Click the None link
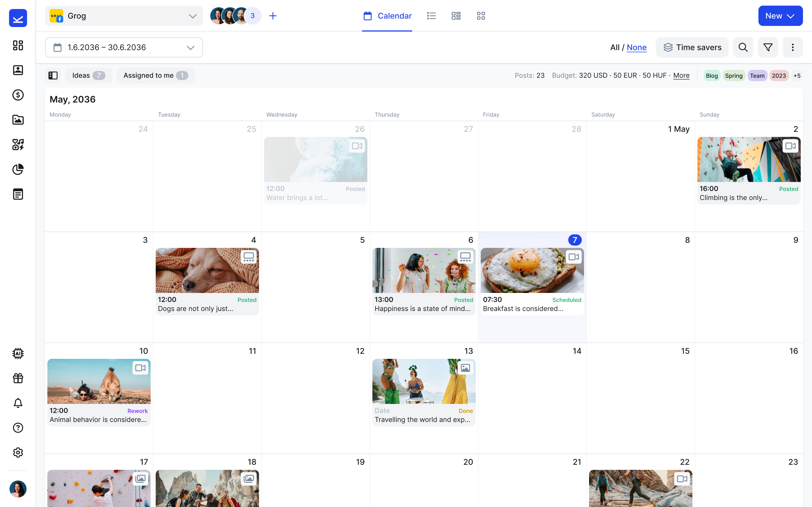 pyautogui.click(x=636, y=47)
